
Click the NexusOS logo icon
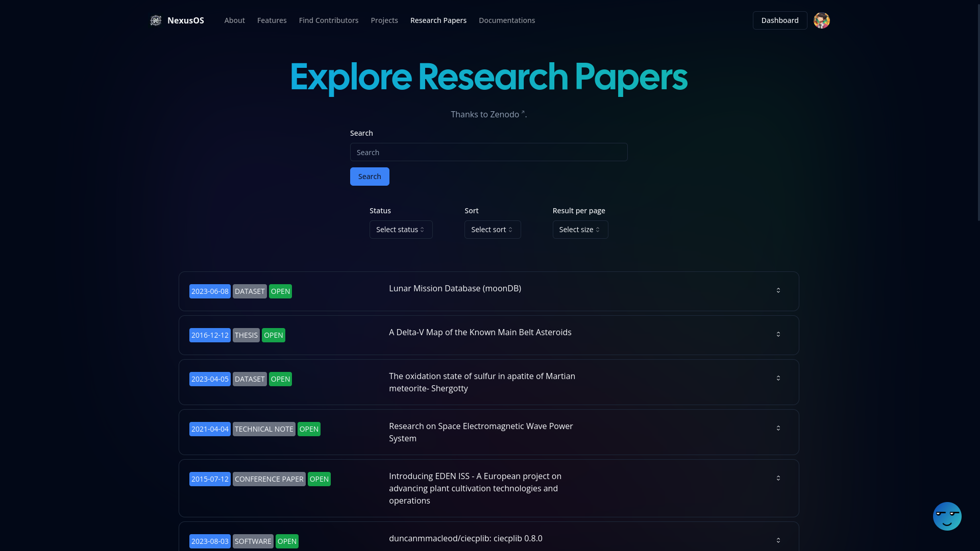(x=156, y=20)
